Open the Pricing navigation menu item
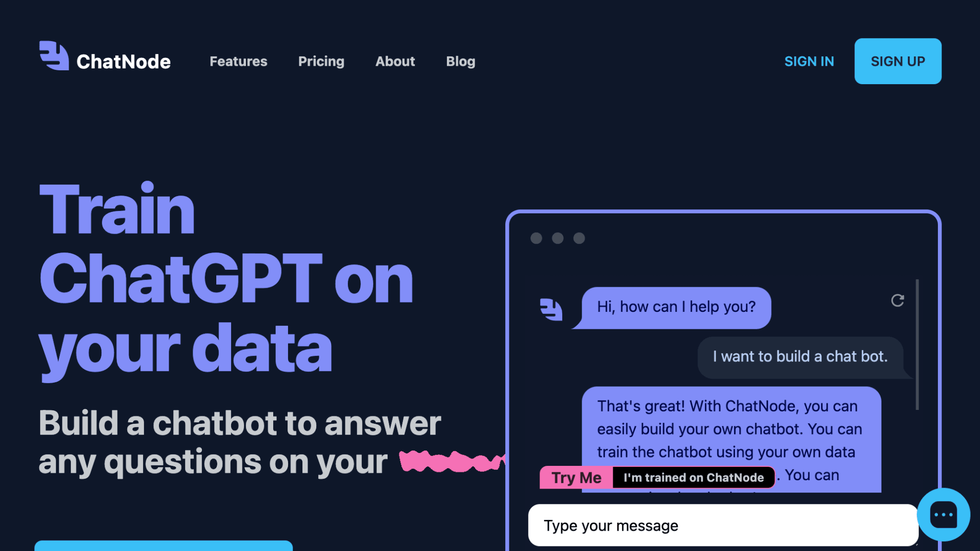This screenshot has height=551, width=980. coord(321,61)
